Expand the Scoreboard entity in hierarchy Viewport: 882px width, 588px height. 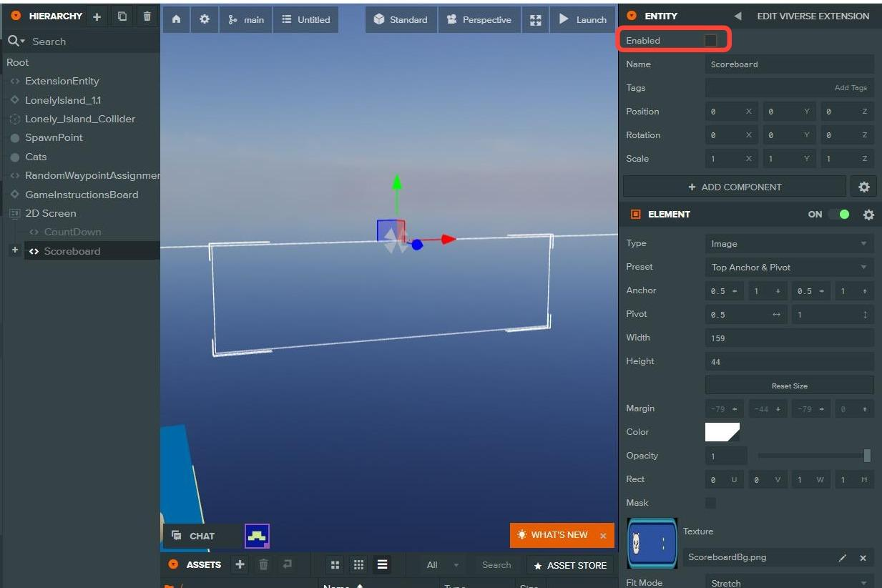14,250
